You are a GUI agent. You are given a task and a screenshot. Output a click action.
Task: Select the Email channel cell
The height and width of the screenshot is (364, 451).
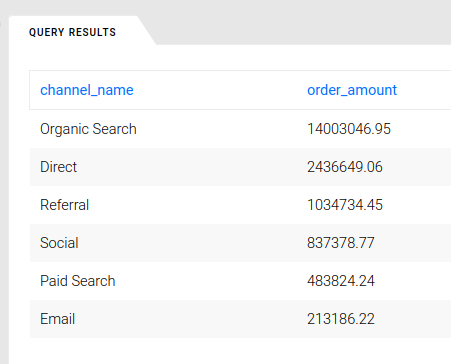click(x=57, y=319)
